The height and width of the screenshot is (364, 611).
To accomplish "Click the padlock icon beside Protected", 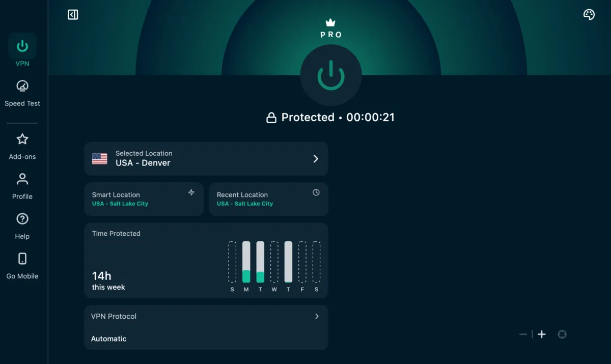I will coord(271,118).
